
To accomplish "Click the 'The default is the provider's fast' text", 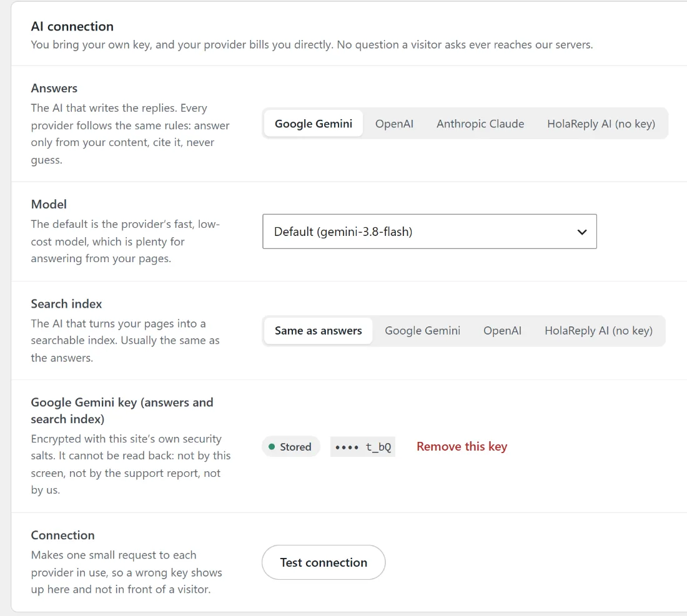I will (x=126, y=241).
